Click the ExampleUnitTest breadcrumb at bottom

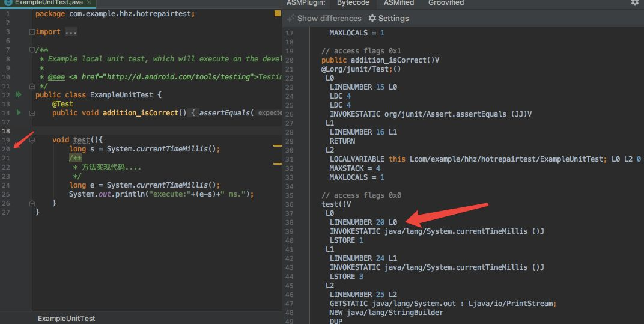click(66, 318)
